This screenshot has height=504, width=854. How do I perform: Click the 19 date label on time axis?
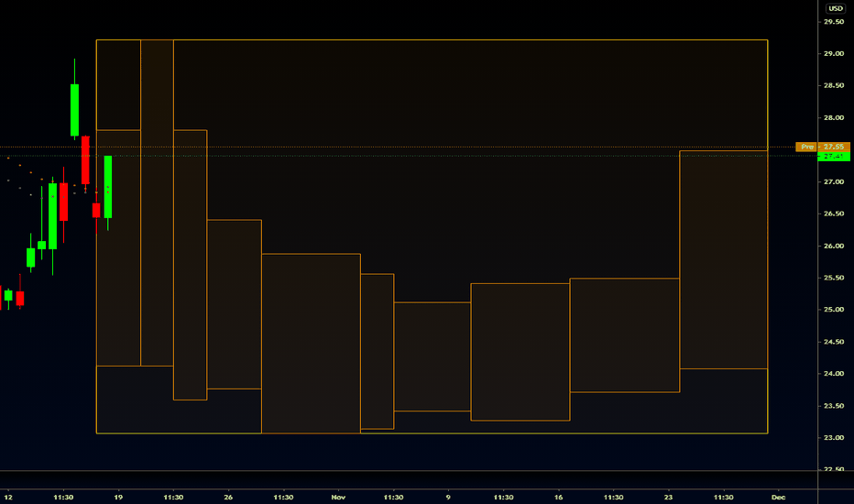pos(118,497)
